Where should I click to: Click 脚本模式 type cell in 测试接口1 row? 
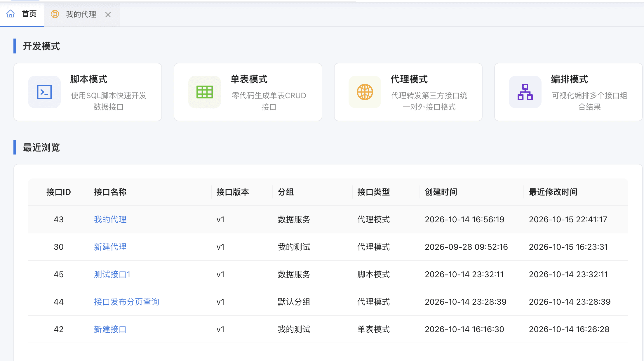374,274
